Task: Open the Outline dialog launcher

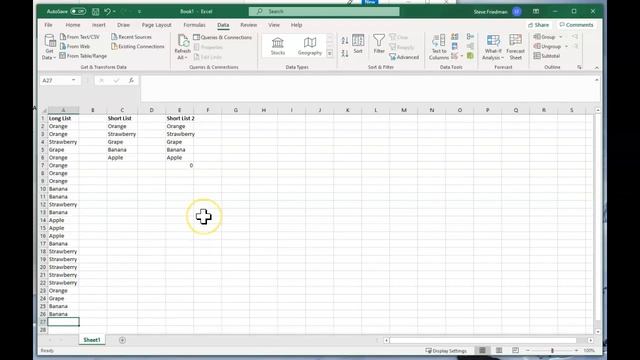Action: [579, 67]
